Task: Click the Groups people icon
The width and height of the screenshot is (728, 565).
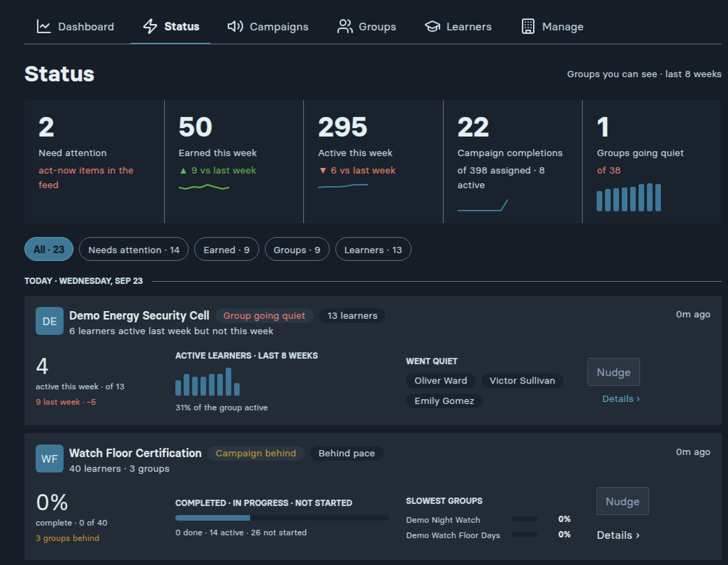Action: pyautogui.click(x=345, y=27)
